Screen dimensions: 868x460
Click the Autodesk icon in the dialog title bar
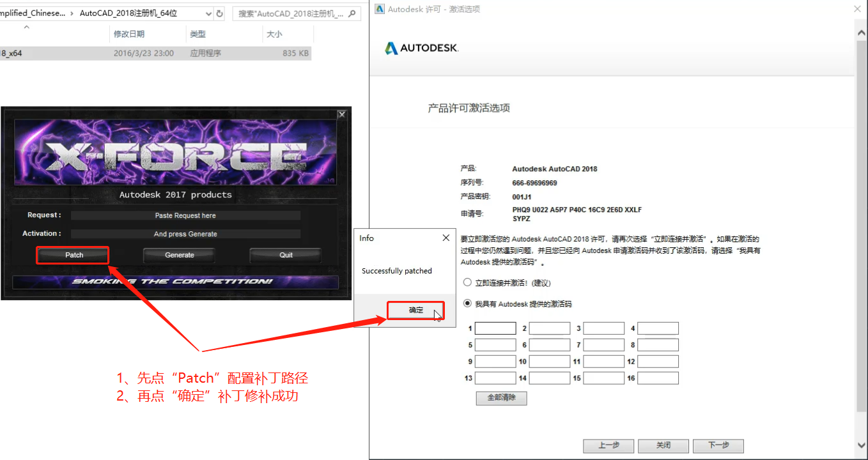coord(380,8)
